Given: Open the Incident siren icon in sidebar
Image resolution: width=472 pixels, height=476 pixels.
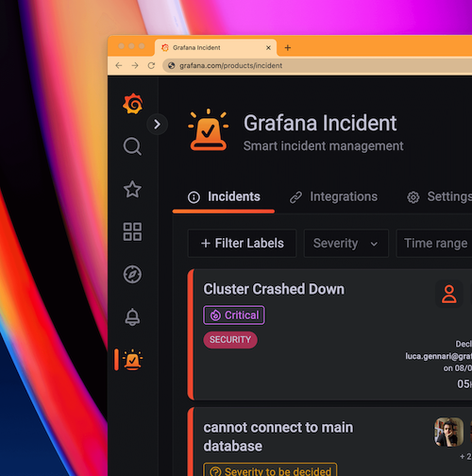Looking at the screenshot, I should (132, 360).
